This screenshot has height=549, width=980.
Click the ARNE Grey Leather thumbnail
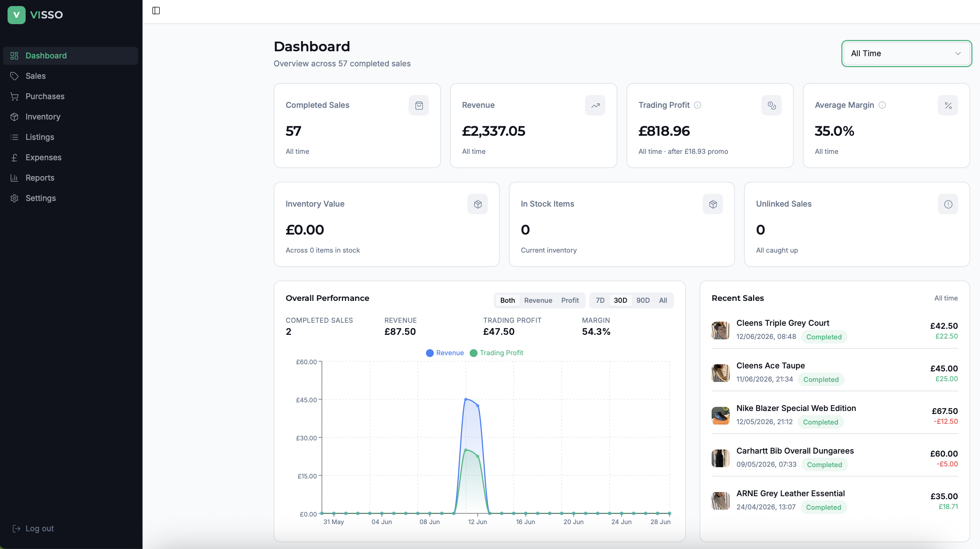721,500
